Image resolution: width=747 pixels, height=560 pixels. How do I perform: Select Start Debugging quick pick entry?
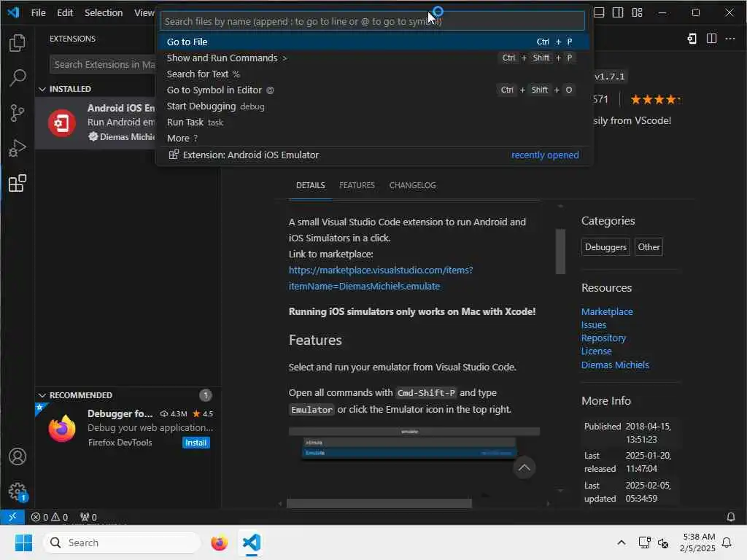[x=373, y=106]
